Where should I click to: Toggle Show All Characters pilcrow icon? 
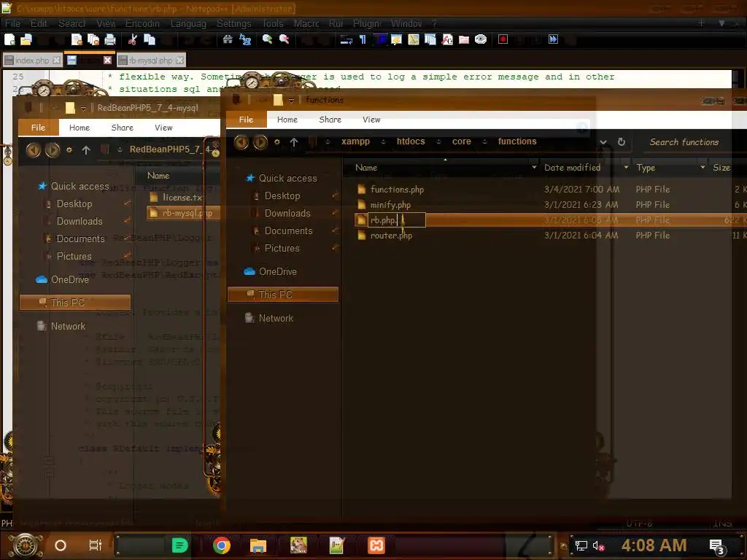tap(363, 39)
